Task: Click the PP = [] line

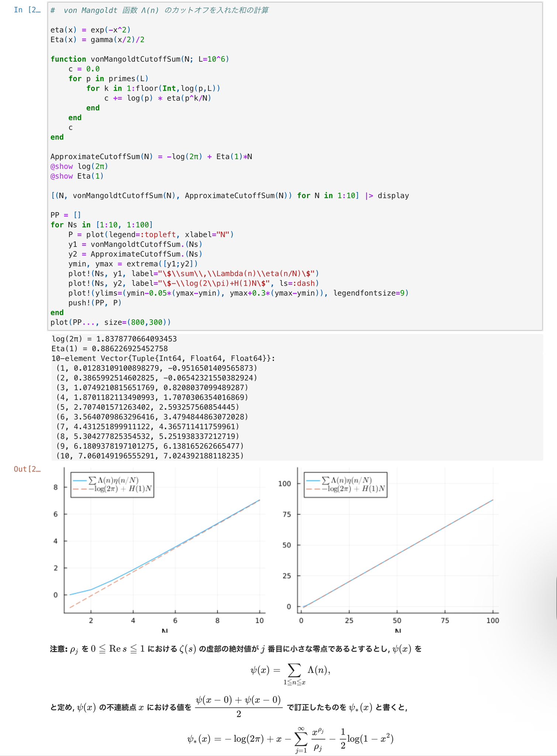Action: point(66,215)
